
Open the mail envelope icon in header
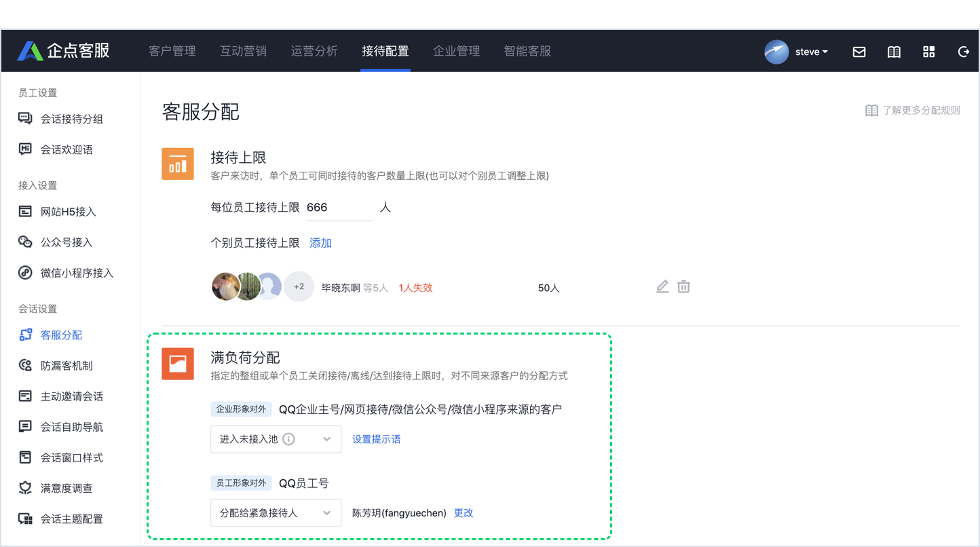pyautogui.click(x=859, y=52)
